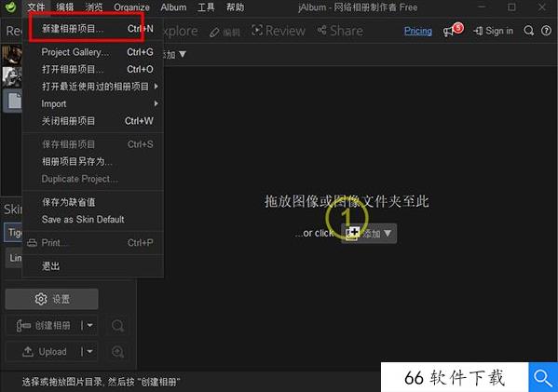Screen dimensions: 558x392
Task: Expand 打开最近使用过的相册项目 submenu
Action: (x=93, y=87)
